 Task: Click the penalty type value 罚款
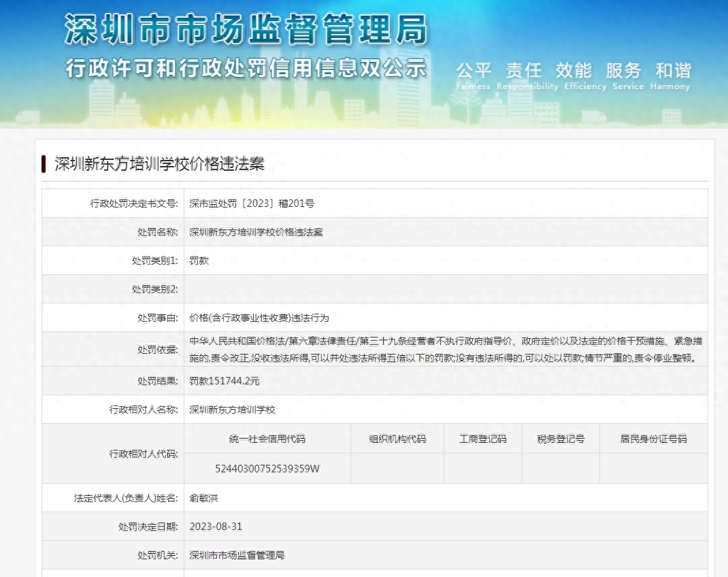point(199,261)
